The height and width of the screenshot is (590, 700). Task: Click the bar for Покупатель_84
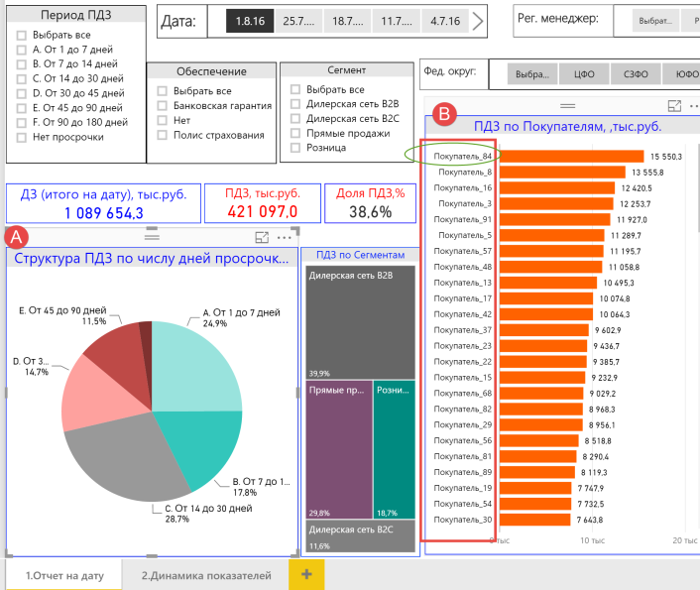571,157
